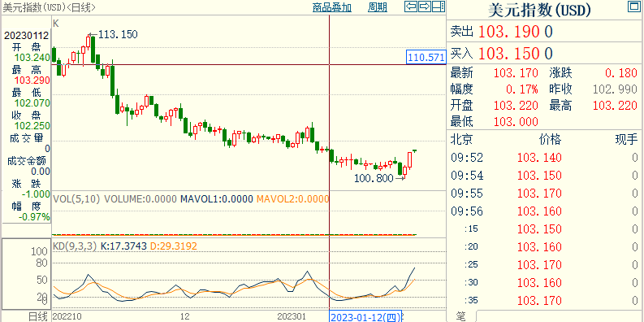Click the 日线 period label at bottom left

pyautogui.click(x=37, y=316)
